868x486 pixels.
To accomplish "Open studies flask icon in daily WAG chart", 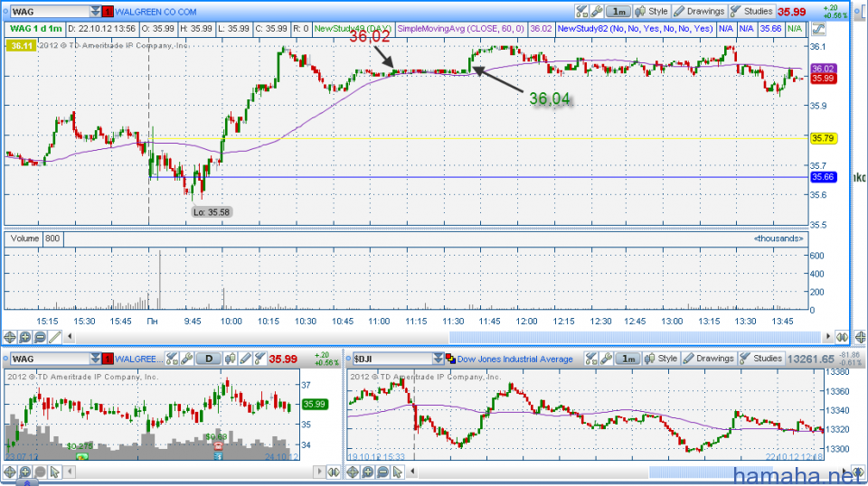I will point(259,359).
